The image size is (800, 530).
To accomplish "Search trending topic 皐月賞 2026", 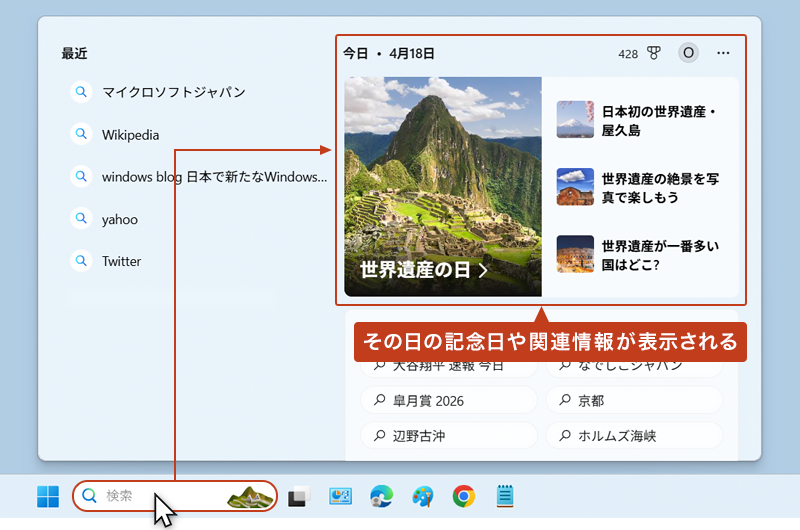I will tap(429, 401).
